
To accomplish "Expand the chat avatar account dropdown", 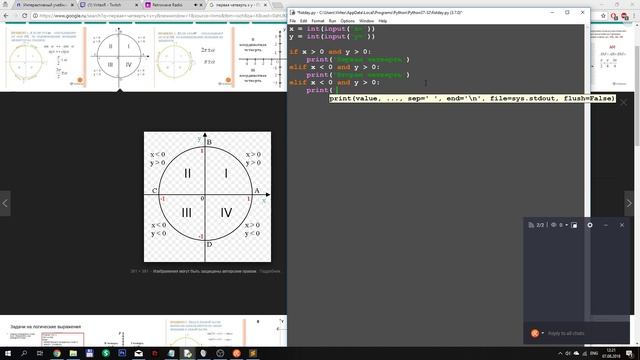I will pos(543,333).
